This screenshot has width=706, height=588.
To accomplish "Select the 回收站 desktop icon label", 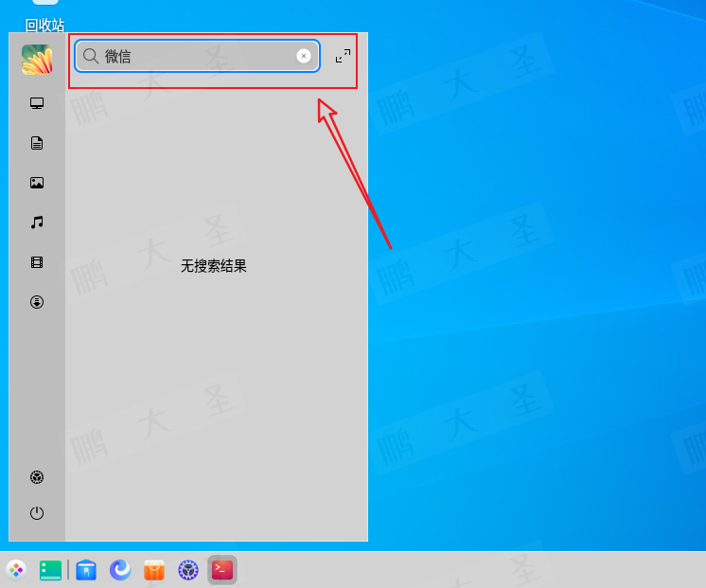I will (44, 26).
